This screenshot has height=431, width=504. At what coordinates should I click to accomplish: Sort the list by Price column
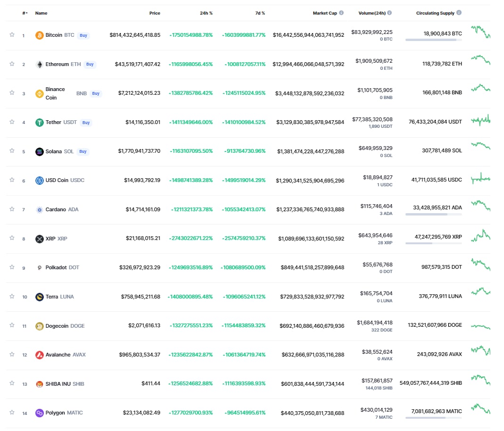pyautogui.click(x=155, y=13)
